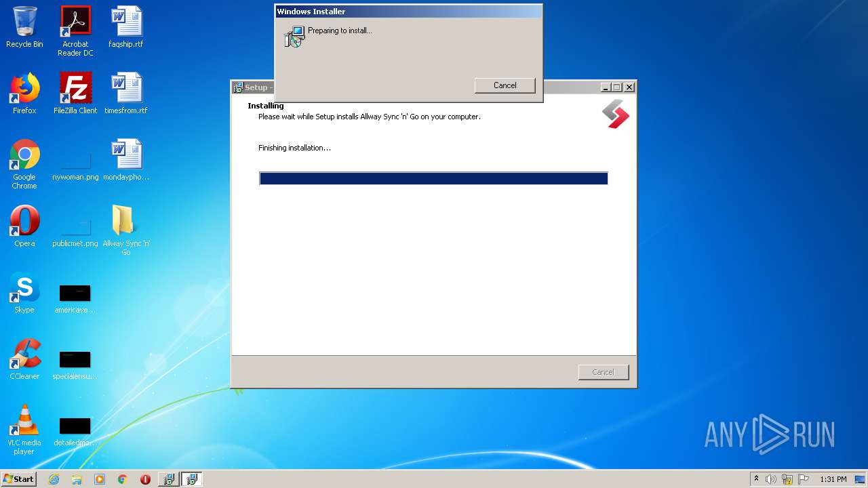Click the Show desktop button
868x488 pixels.
(861, 479)
